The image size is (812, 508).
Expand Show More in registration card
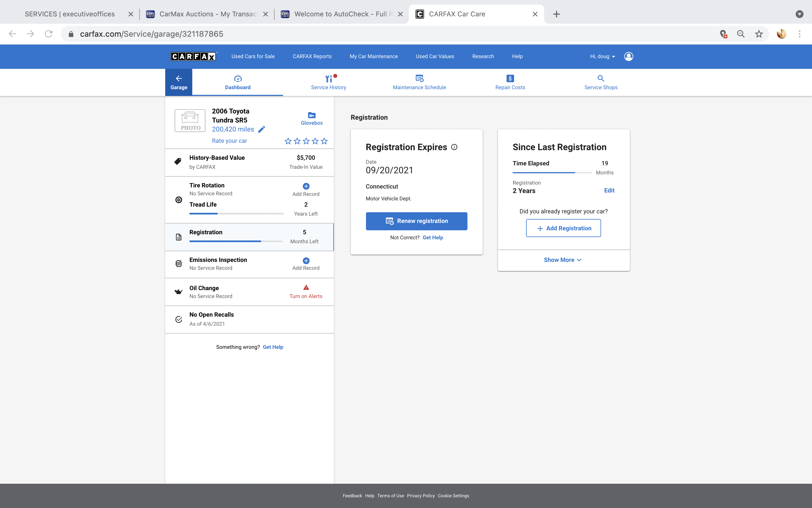click(562, 260)
